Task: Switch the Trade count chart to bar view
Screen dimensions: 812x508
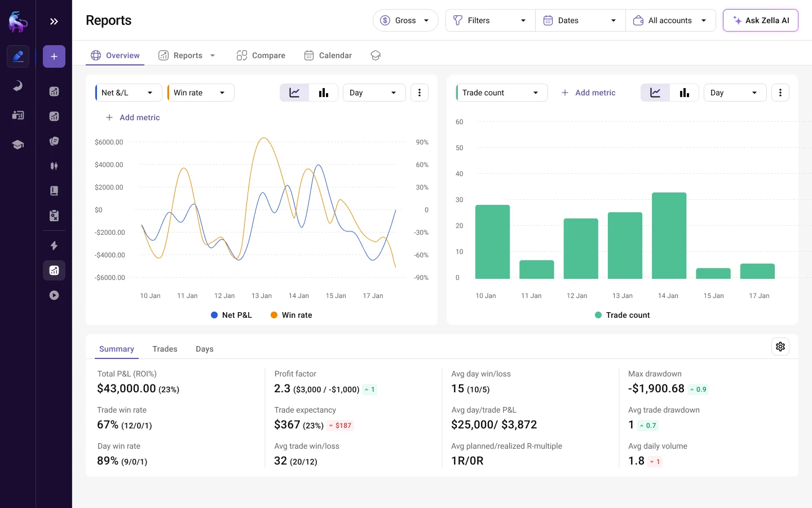Action: click(x=685, y=93)
